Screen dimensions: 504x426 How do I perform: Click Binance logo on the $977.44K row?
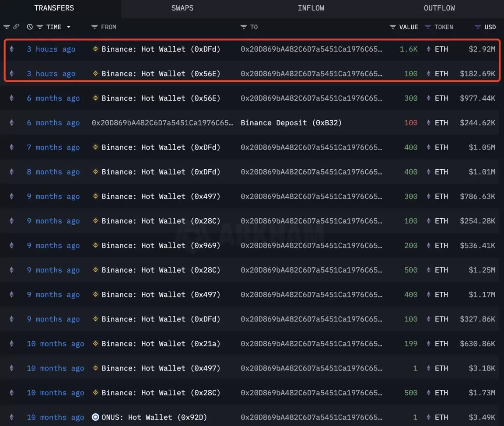95,98
